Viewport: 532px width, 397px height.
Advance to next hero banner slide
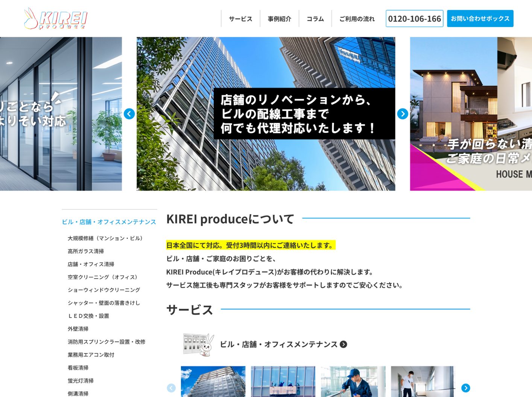click(403, 114)
